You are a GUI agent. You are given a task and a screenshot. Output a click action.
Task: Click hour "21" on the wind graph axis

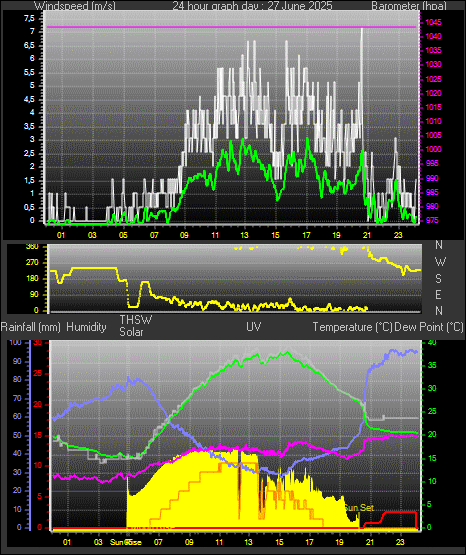[367, 235]
